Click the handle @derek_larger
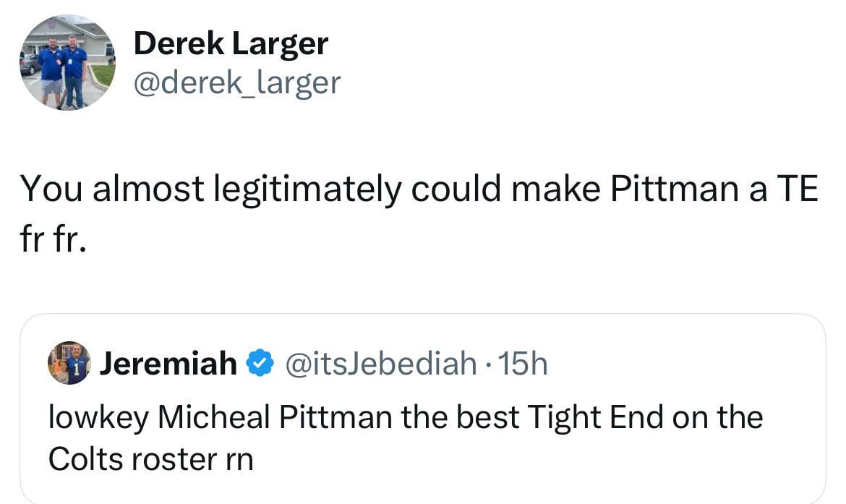 236,82
